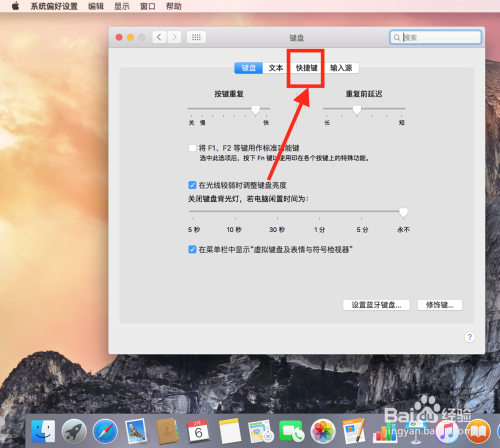Open Numbers bar chart icon in dock

click(385, 432)
